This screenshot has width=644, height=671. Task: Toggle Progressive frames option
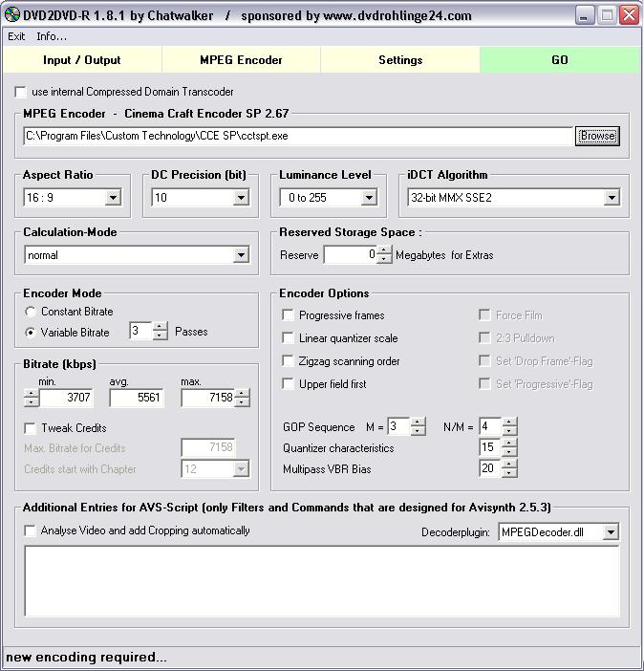pos(288,315)
